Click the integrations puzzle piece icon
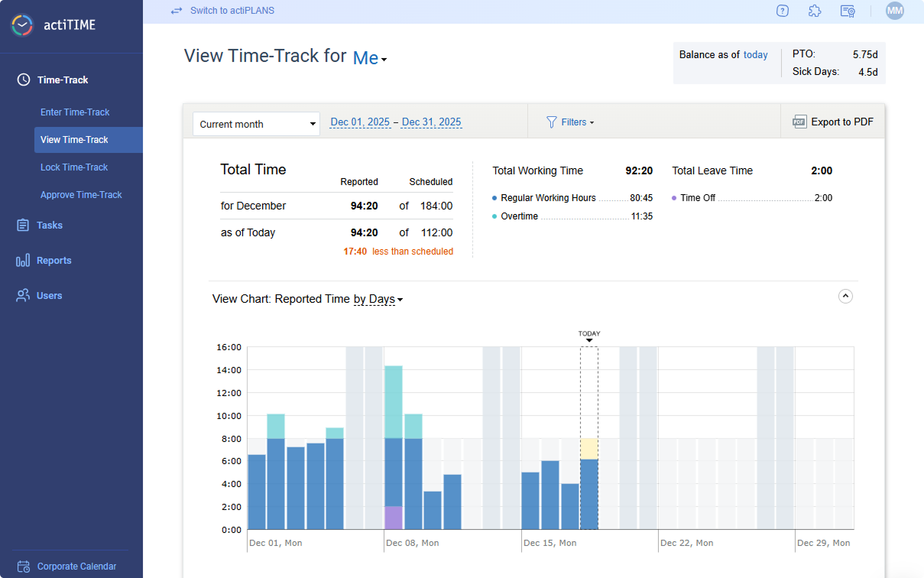The height and width of the screenshot is (578, 924). pos(815,11)
